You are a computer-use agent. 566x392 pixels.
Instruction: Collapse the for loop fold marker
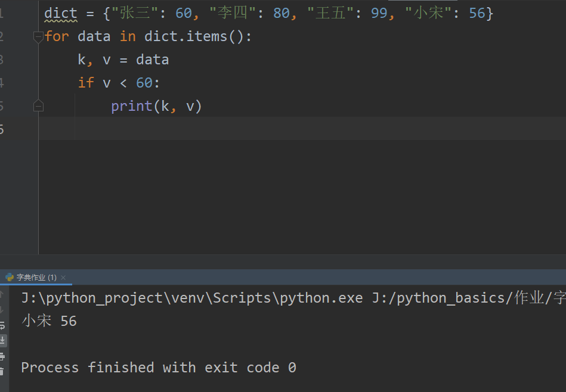point(38,37)
